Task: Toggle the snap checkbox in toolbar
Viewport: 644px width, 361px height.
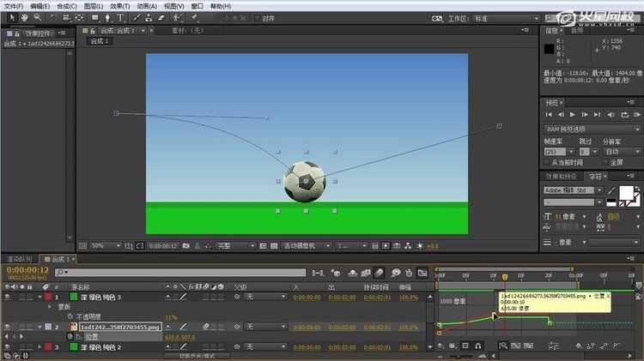Action: tap(257, 19)
